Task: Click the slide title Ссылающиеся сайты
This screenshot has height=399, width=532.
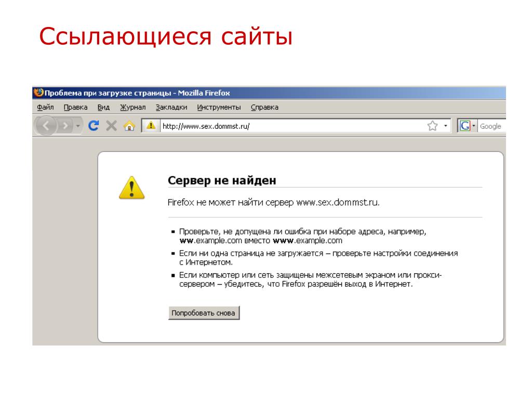Action: click(166, 36)
